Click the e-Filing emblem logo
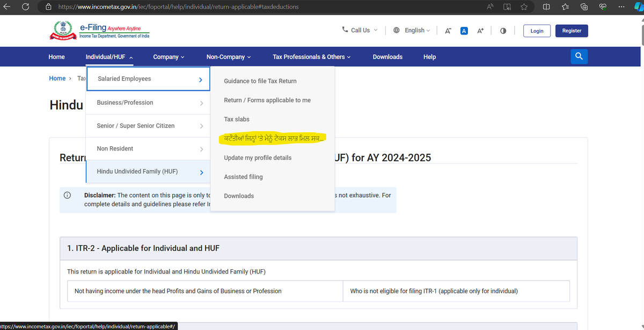The image size is (644, 330). (63, 31)
